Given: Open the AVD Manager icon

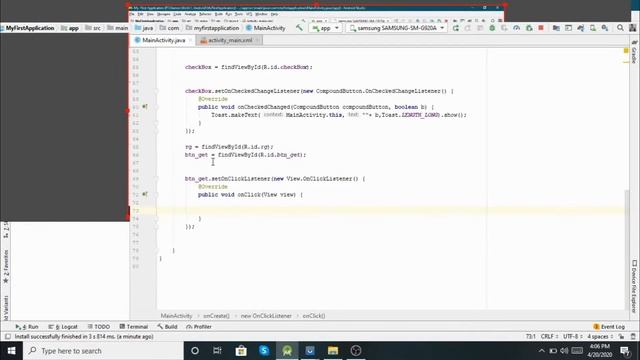Looking at the screenshot, I should coord(593,28).
